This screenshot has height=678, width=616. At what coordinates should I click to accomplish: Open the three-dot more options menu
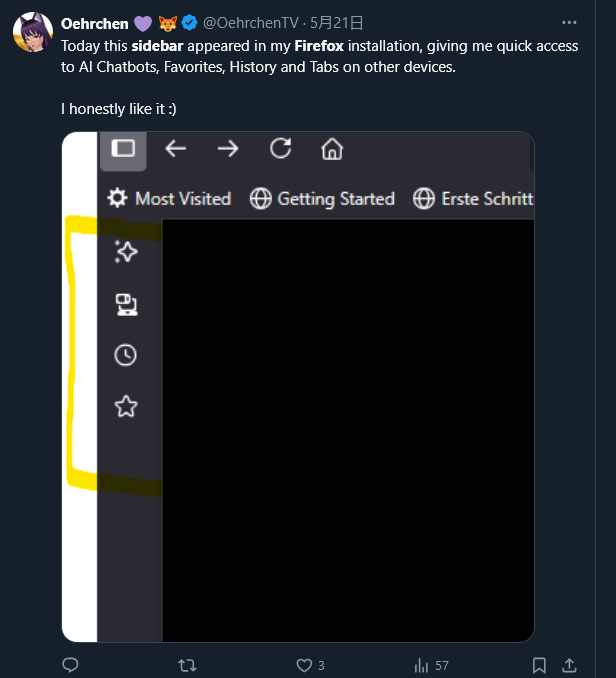coord(569,22)
